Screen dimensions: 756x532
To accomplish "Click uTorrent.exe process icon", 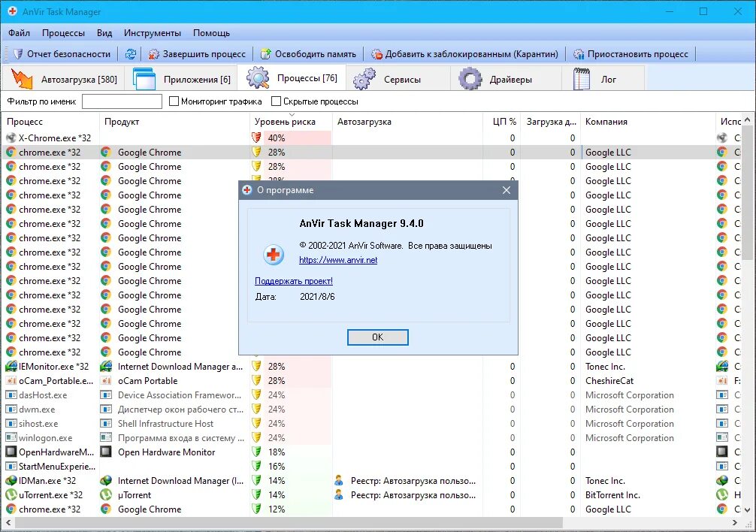I will 11,495.
